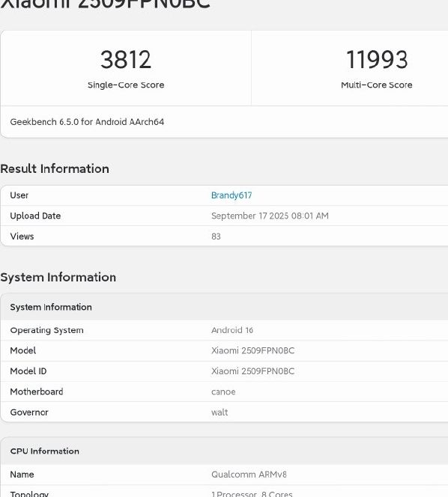Select the Qualcomm ARMv8 value
Viewport: 448px width, 497px height.
coord(249,475)
